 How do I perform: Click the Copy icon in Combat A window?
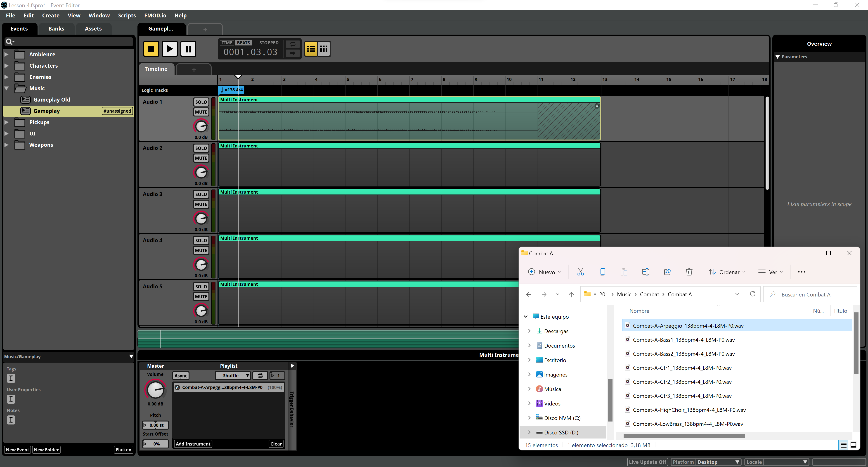pos(602,272)
